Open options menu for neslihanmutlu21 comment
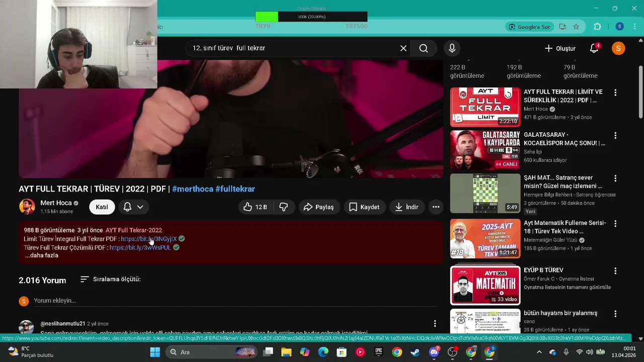 435,324
